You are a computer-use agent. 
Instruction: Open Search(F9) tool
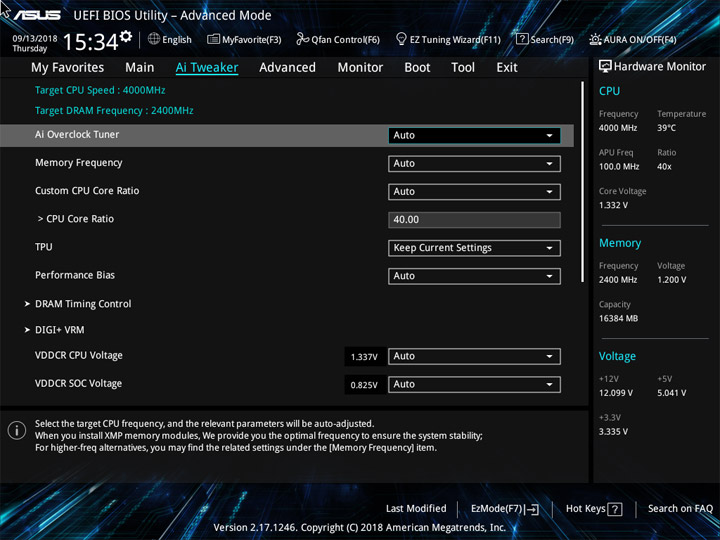545,39
